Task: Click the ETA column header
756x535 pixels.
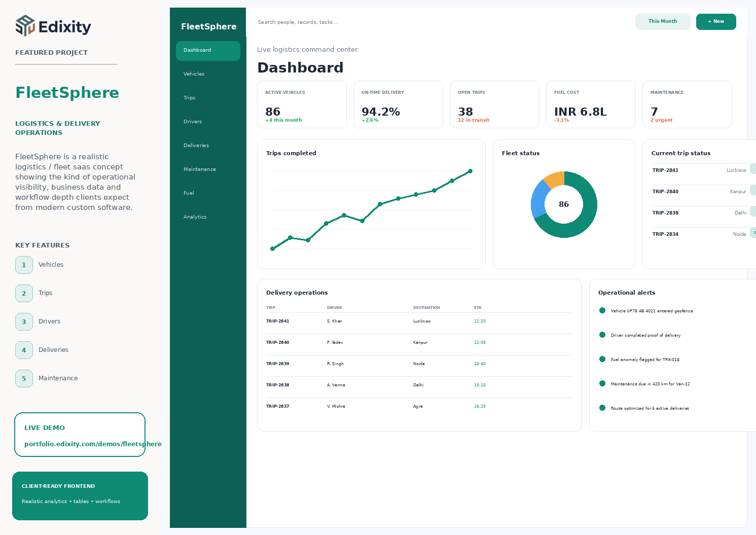Action: (x=478, y=308)
